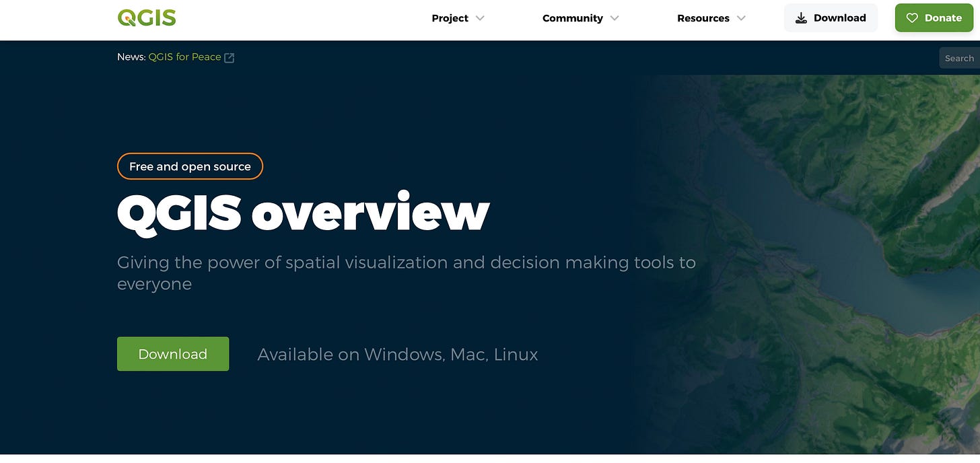This screenshot has height=463, width=980.
Task: Focus the Search field
Action: pos(960,58)
